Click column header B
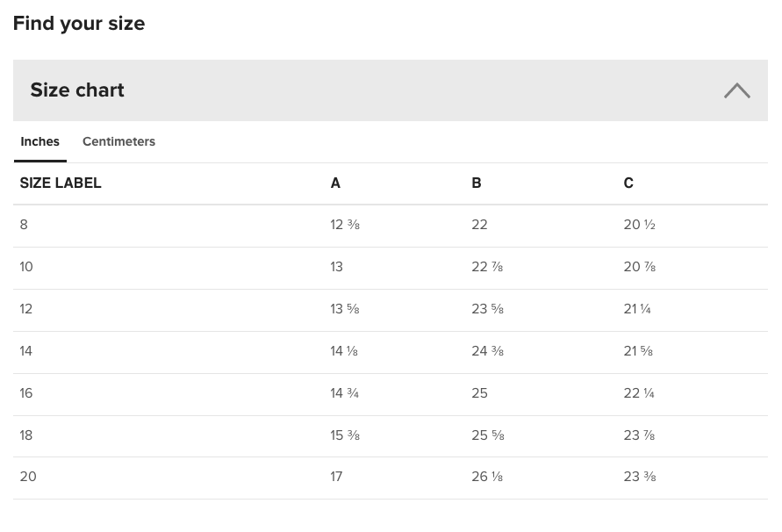Screen dimensions: 782x532 (477, 183)
